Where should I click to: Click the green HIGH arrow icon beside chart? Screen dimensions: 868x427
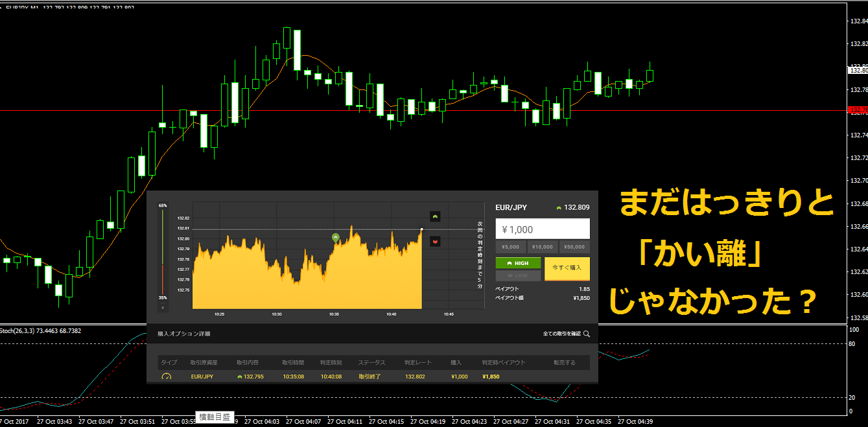(x=435, y=216)
